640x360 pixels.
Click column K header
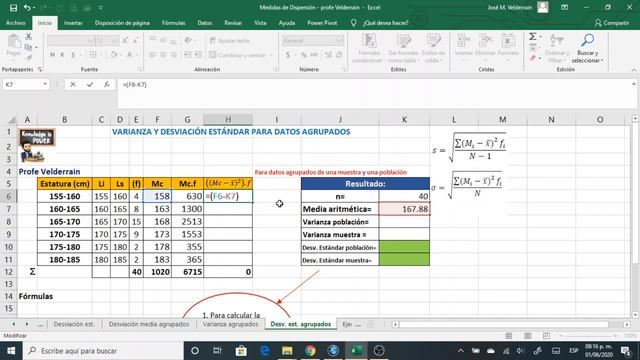point(404,120)
